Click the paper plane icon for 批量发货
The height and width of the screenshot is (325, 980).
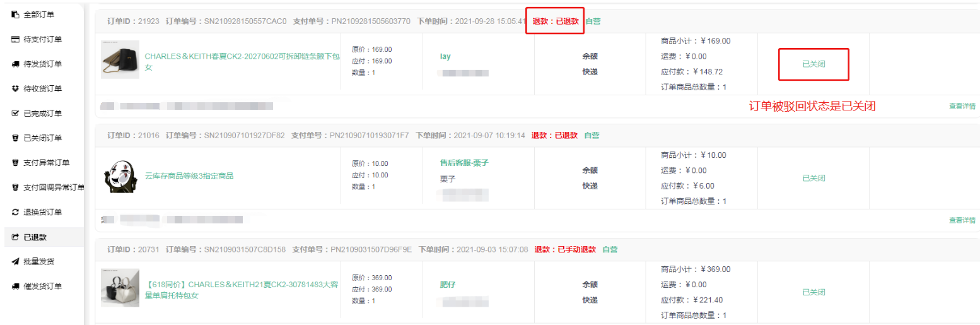[15, 261]
